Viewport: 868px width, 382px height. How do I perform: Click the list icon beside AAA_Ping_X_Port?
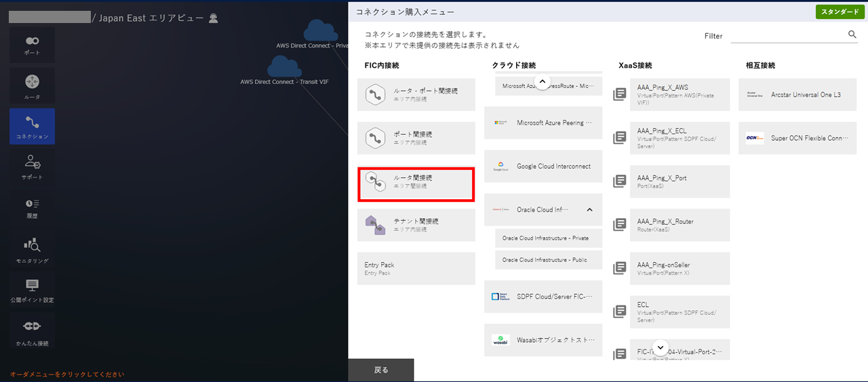(619, 182)
